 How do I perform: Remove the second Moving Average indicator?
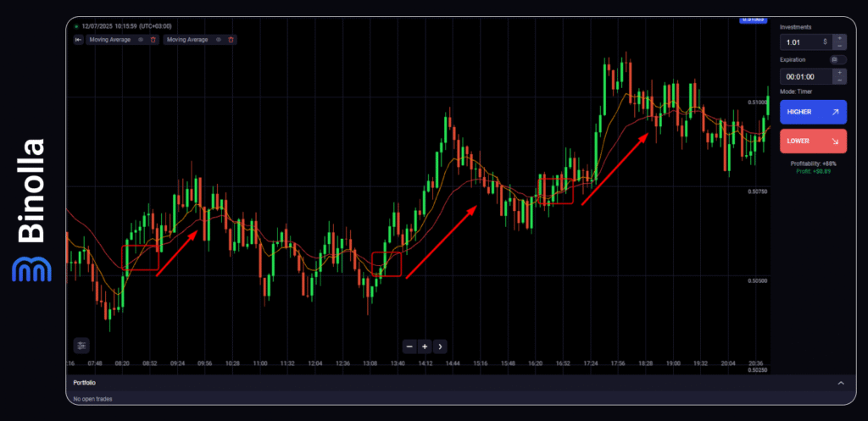coord(231,40)
